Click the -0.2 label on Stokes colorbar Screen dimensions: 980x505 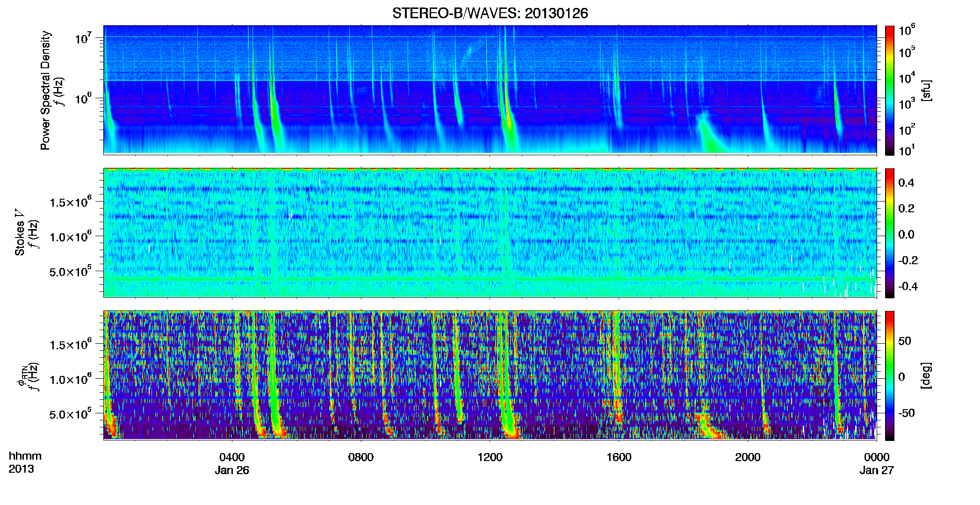(x=908, y=260)
